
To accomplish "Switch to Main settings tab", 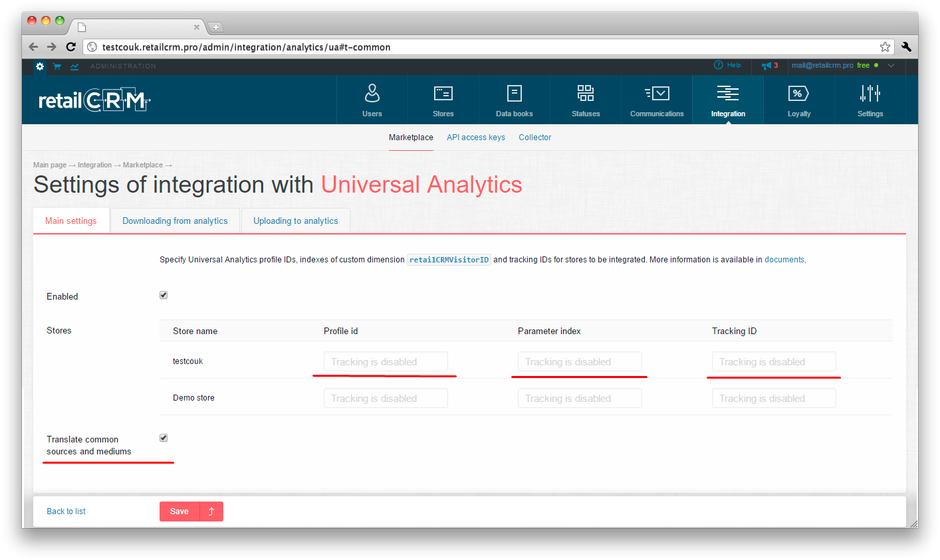I will click(x=71, y=221).
